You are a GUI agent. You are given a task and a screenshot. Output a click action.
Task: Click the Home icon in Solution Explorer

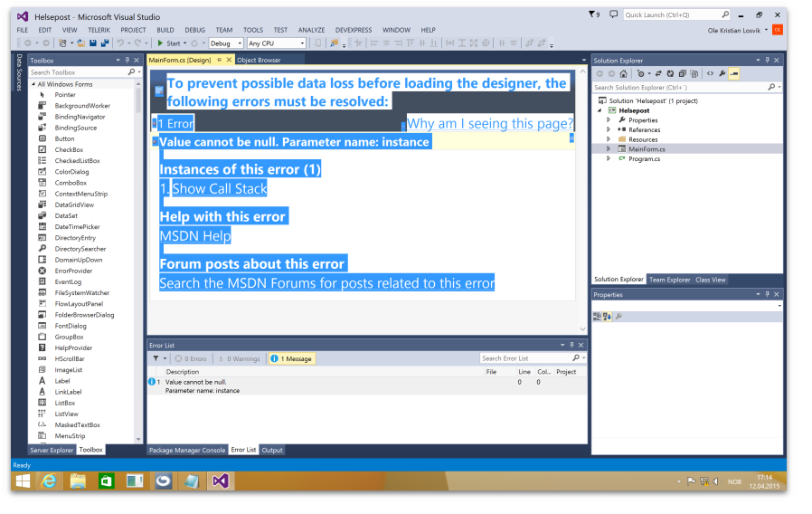[624, 73]
